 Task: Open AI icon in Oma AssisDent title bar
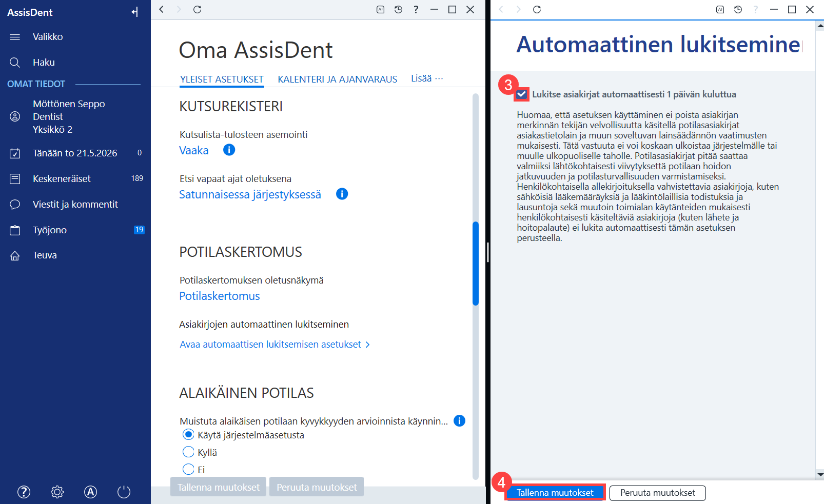[x=380, y=9]
